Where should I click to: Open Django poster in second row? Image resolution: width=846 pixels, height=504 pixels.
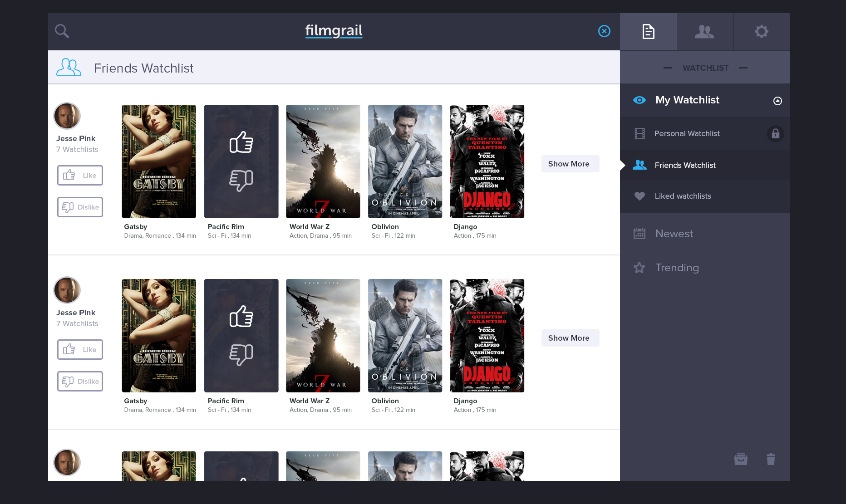tap(487, 336)
